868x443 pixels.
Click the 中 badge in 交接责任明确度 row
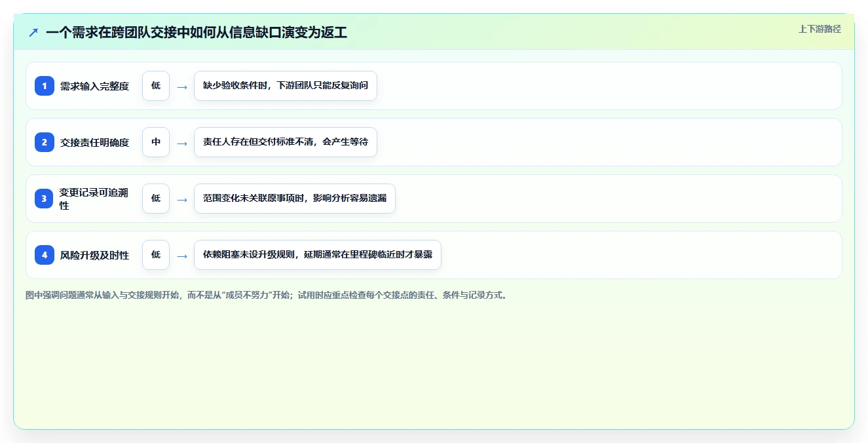tap(156, 142)
